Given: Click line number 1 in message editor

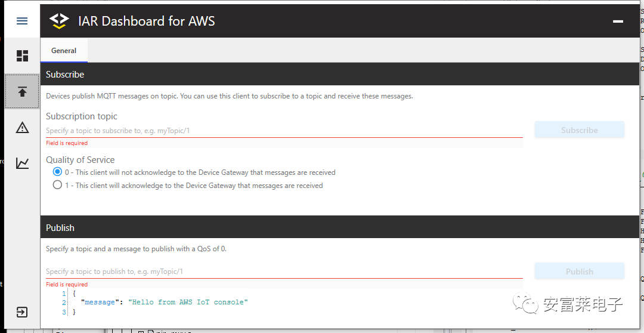Looking at the screenshot, I should [x=63, y=293].
